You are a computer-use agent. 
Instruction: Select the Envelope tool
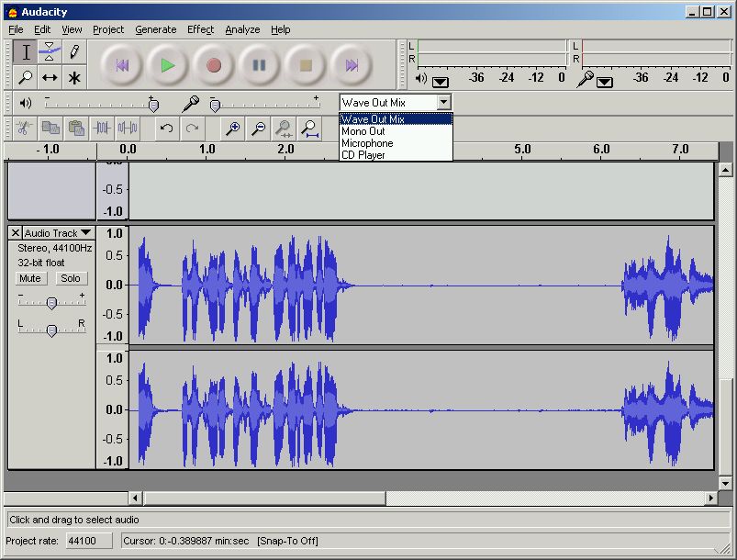pyautogui.click(x=50, y=52)
